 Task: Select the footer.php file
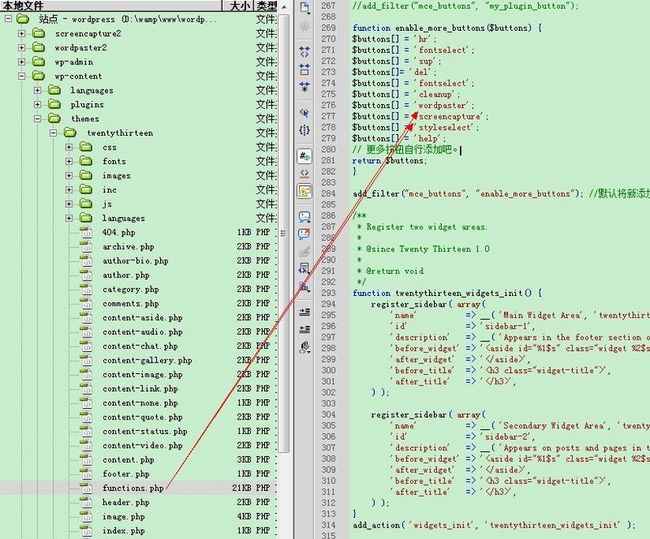126,474
